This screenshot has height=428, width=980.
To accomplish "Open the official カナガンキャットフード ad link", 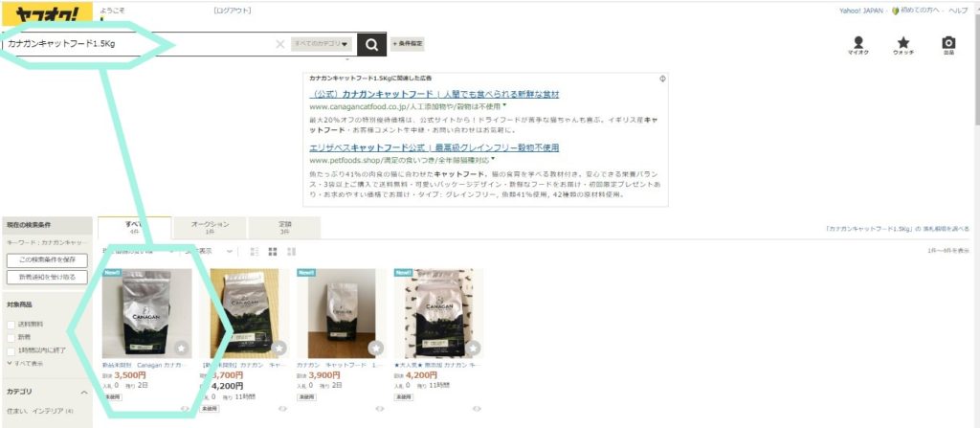I will click(x=434, y=95).
